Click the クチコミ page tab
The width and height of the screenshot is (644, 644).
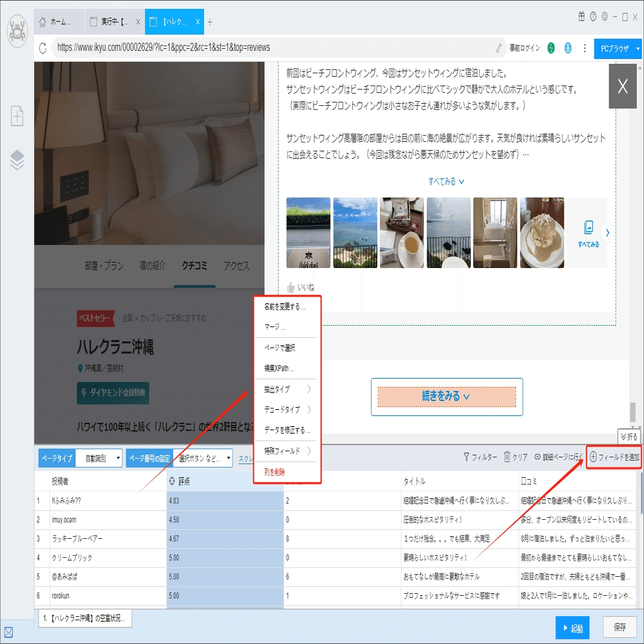(x=194, y=266)
